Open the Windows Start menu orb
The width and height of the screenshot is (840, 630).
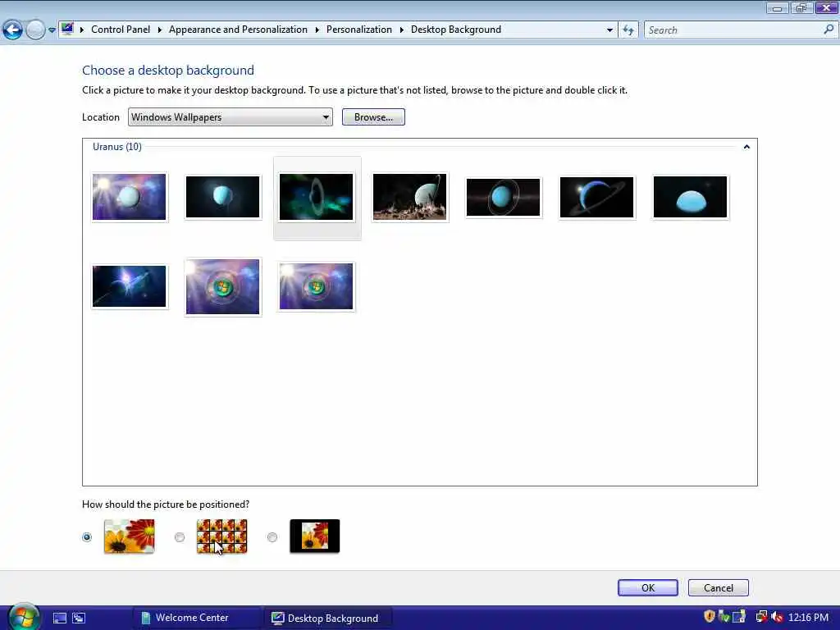tap(23, 617)
